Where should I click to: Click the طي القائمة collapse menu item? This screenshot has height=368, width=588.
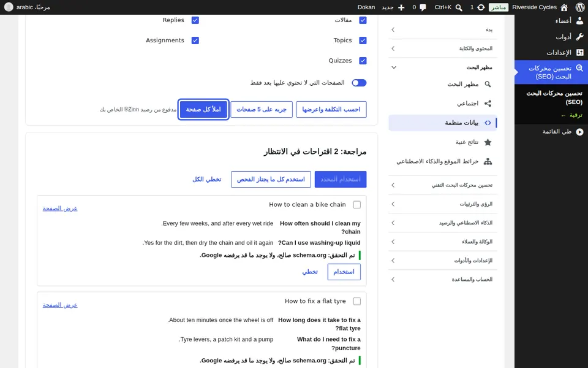click(551, 132)
